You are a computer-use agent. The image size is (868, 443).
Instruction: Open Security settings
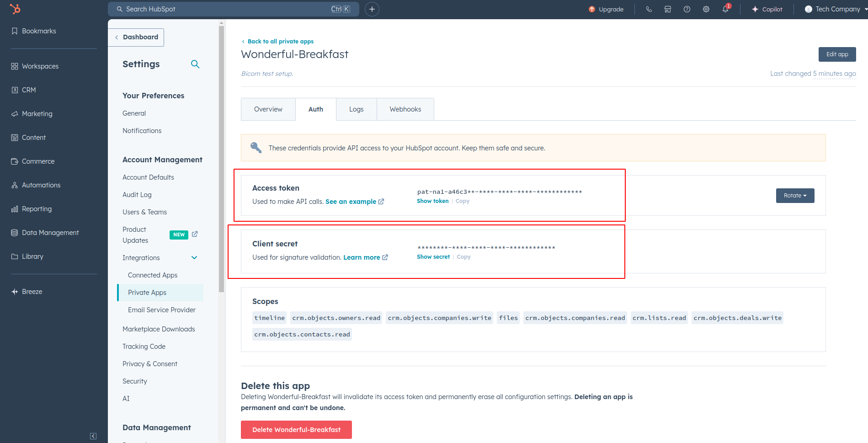coord(135,381)
